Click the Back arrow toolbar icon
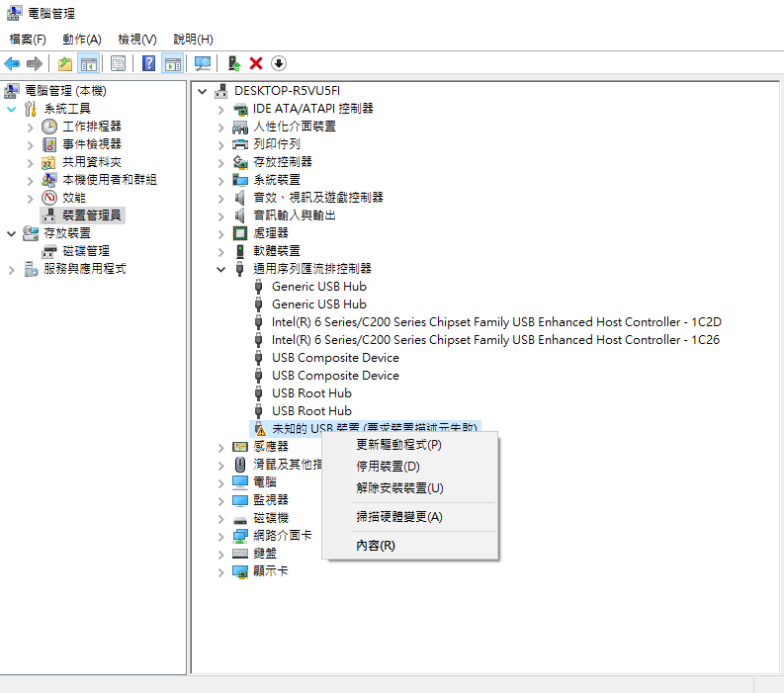Image resolution: width=784 pixels, height=693 pixels. 12,63
